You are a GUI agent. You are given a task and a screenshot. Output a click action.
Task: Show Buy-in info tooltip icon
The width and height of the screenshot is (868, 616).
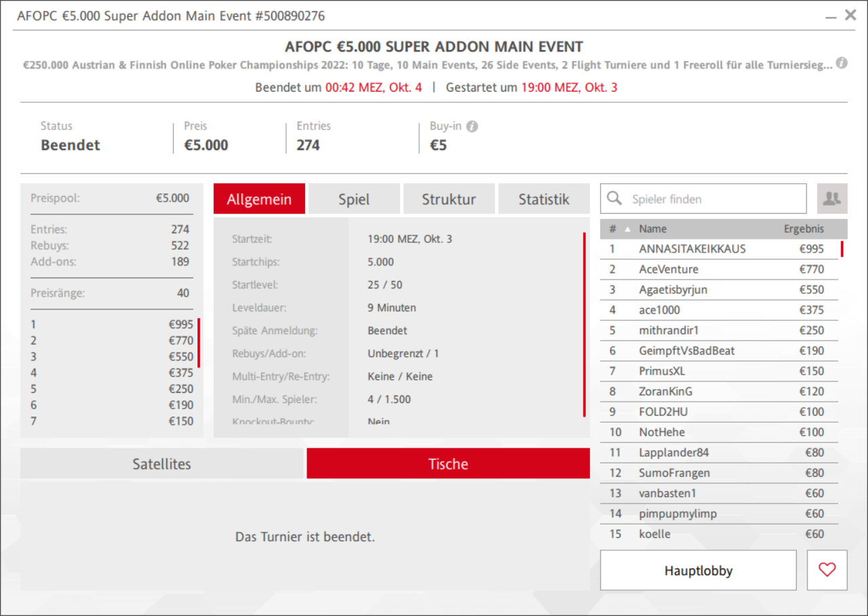point(472,126)
